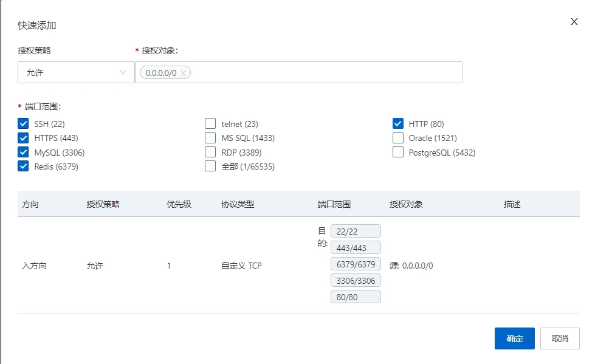Enable the MS SQL (1433) checkbox
Viewport: 595px width, 364px height.
tap(210, 138)
